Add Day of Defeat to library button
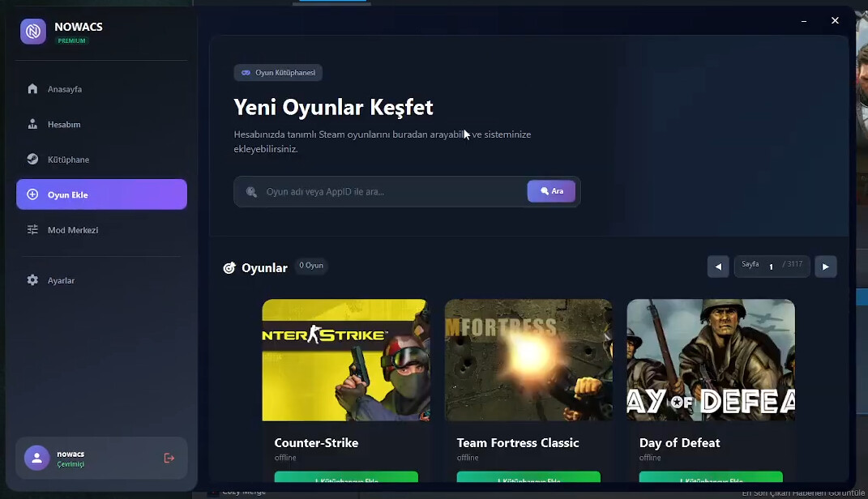 click(711, 477)
